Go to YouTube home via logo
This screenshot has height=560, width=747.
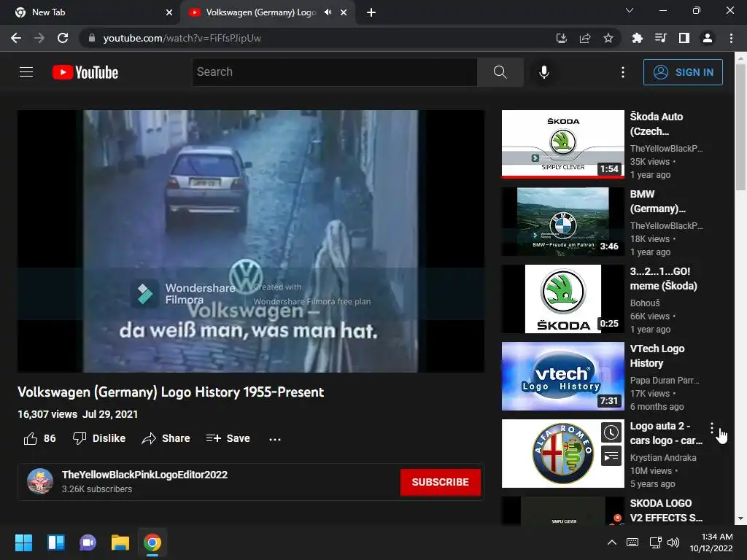[85, 72]
